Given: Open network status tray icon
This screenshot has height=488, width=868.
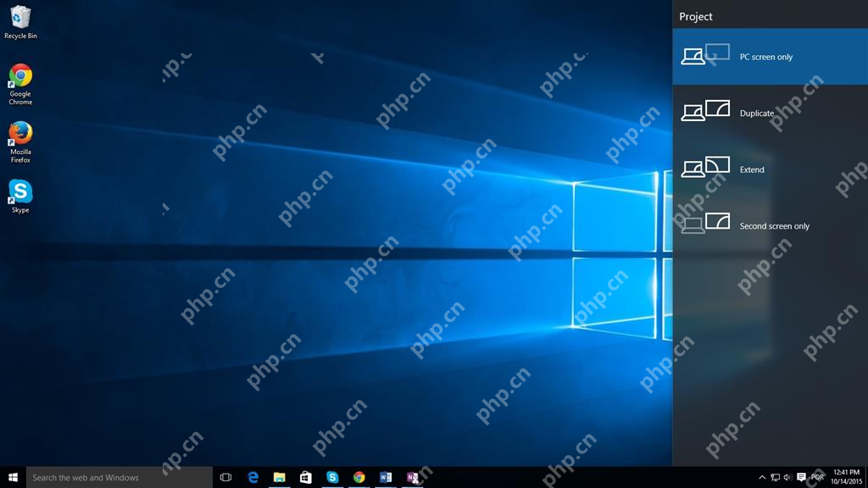Looking at the screenshot, I should [775, 477].
